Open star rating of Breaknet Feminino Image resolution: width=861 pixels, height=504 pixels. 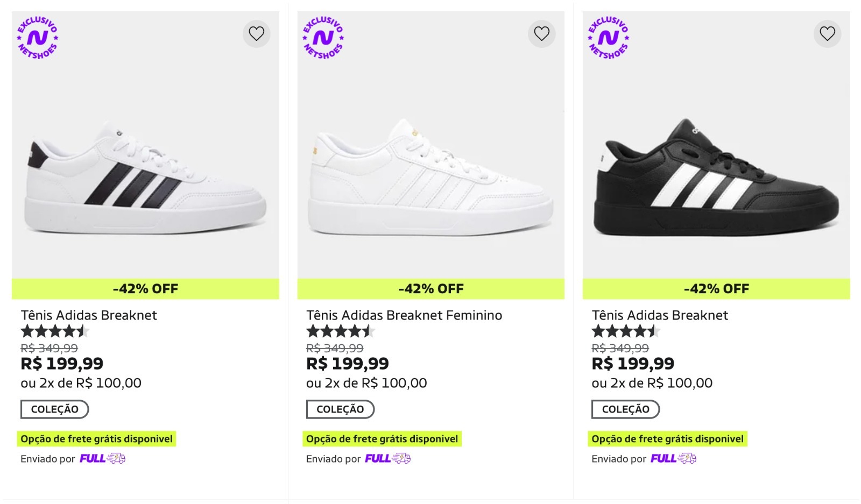click(x=340, y=331)
